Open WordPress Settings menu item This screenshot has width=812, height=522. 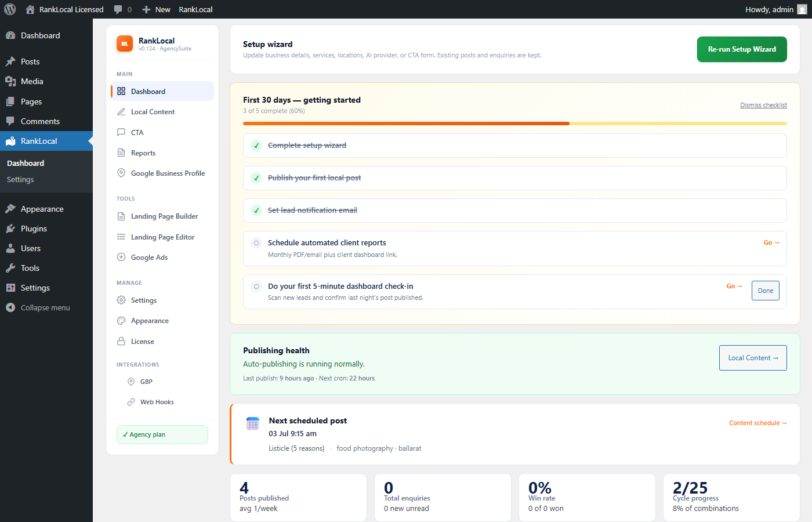pyautogui.click(x=46, y=288)
